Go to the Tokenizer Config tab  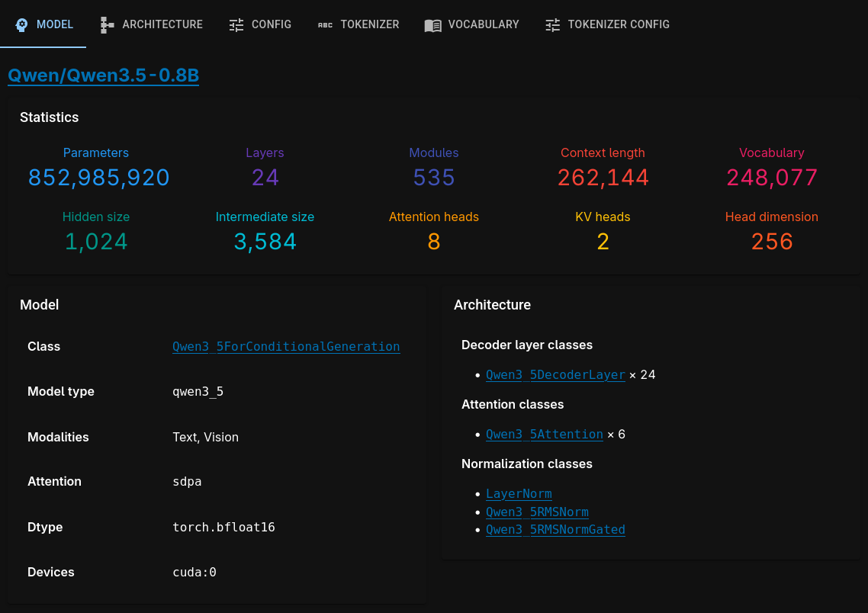click(607, 24)
